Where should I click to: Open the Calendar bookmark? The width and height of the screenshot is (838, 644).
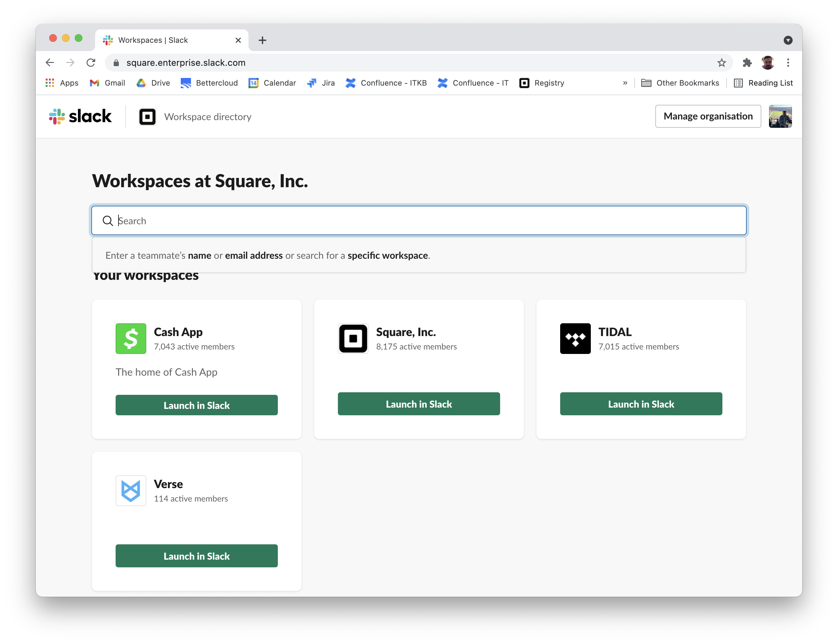click(x=272, y=83)
